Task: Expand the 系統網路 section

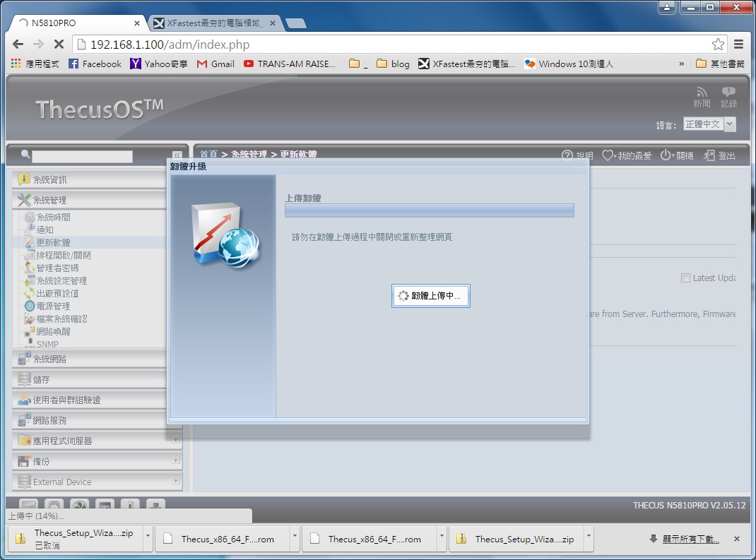Action: click(x=90, y=359)
